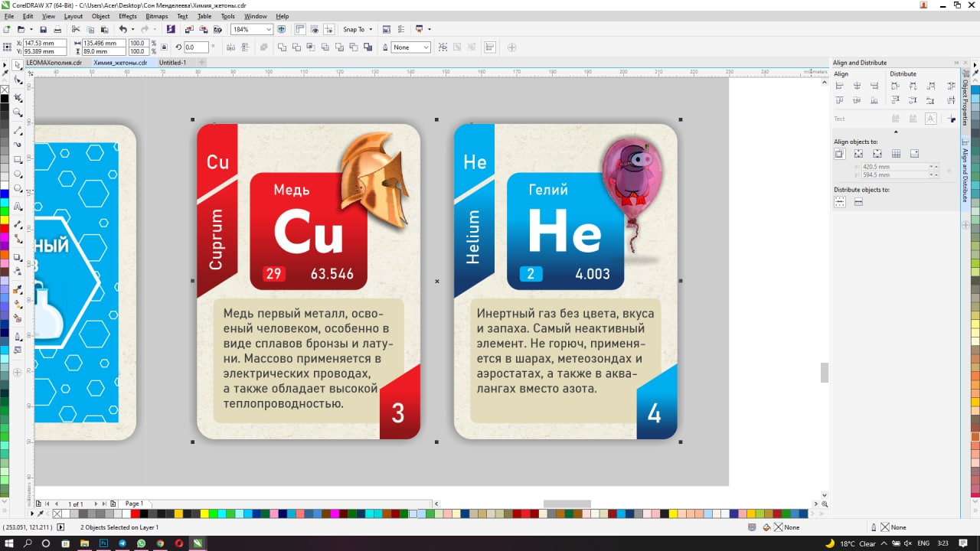
Task: Toggle the Lock ratio button
Action: (164, 47)
